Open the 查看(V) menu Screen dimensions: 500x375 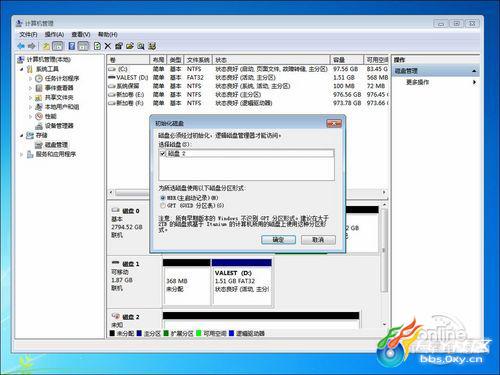click(x=81, y=34)
